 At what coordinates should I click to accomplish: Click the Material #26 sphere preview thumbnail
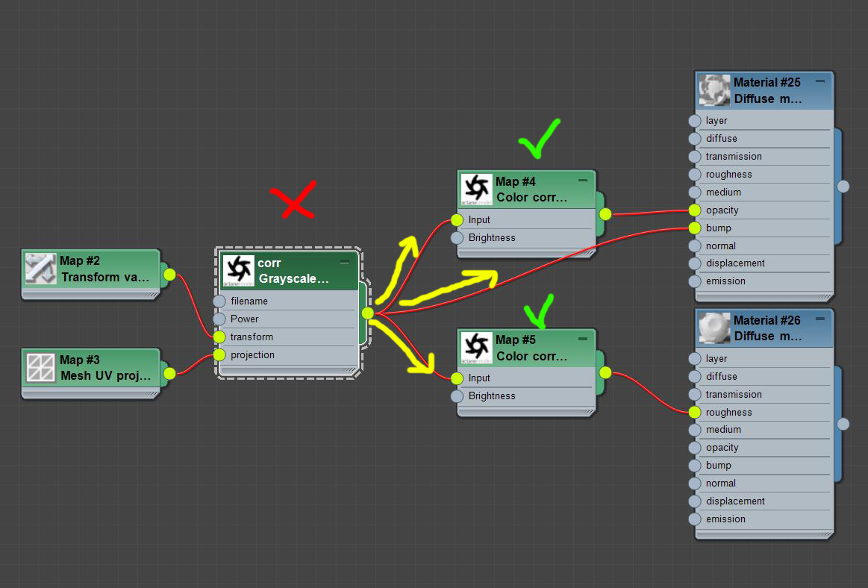(714, 328)
